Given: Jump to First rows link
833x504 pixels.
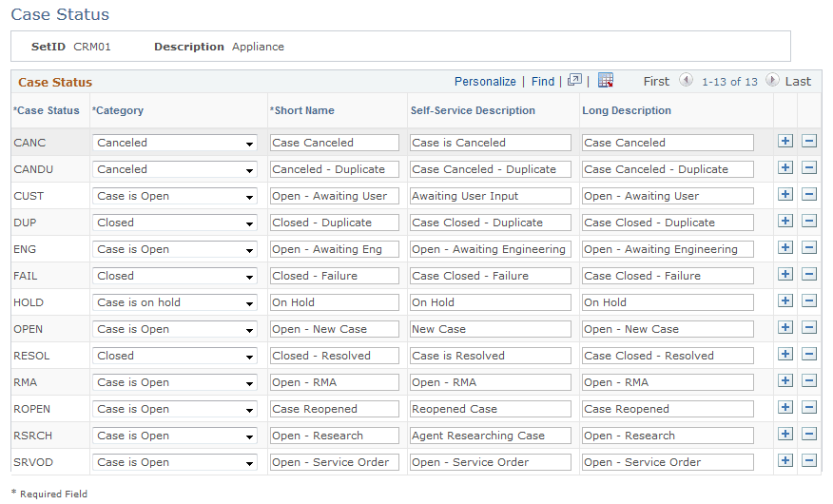Looking at the screenshot, I should pos(656,82).
